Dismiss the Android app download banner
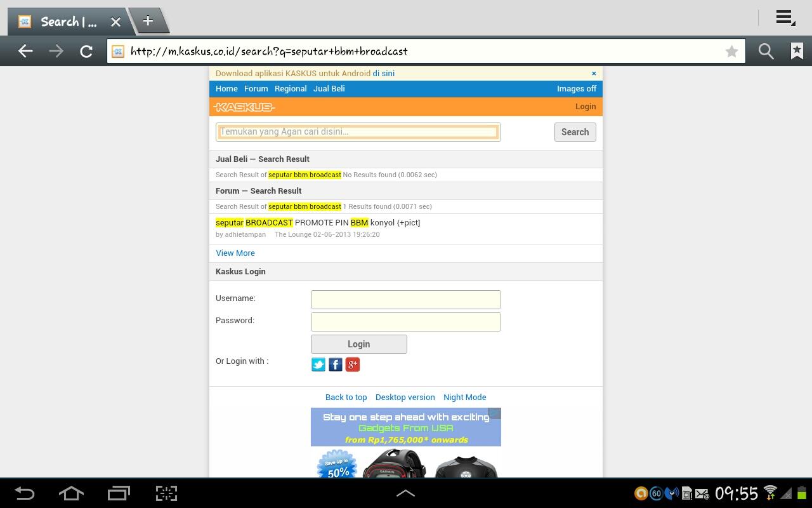The image size is (812, 508). point(594,73)
